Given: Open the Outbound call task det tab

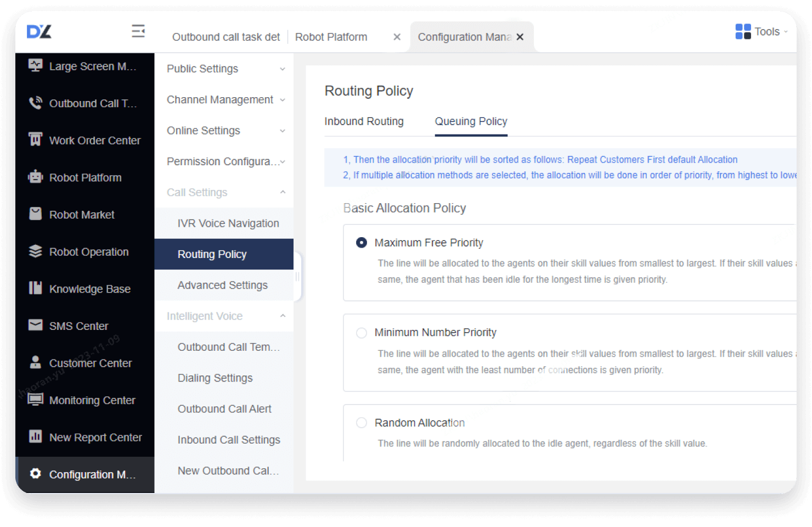Looking at the screenshot, I should (x=225, y=37).
